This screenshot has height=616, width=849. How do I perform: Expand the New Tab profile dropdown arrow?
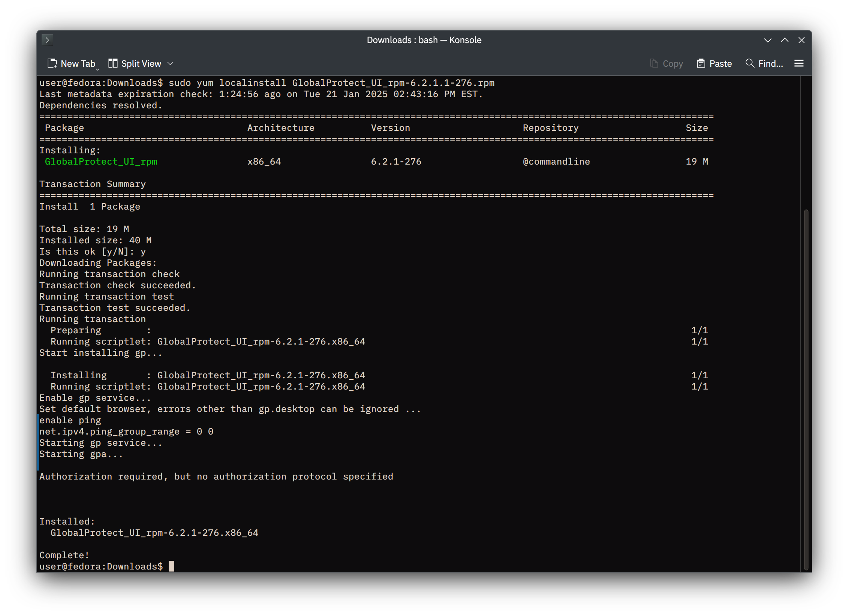(x=97, y=69)
